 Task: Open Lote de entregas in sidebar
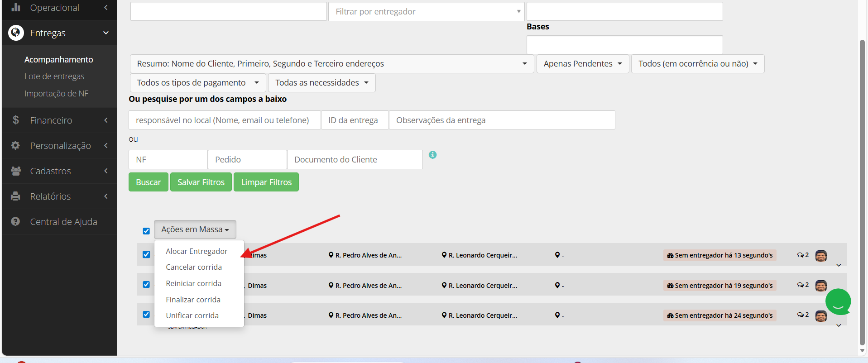click(x=54, y=76)
